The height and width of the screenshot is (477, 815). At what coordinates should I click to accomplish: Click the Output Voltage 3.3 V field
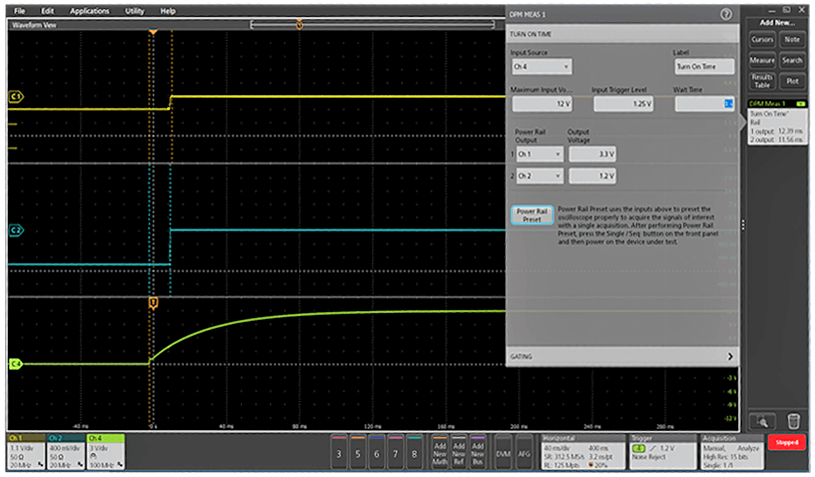(593, 154)
